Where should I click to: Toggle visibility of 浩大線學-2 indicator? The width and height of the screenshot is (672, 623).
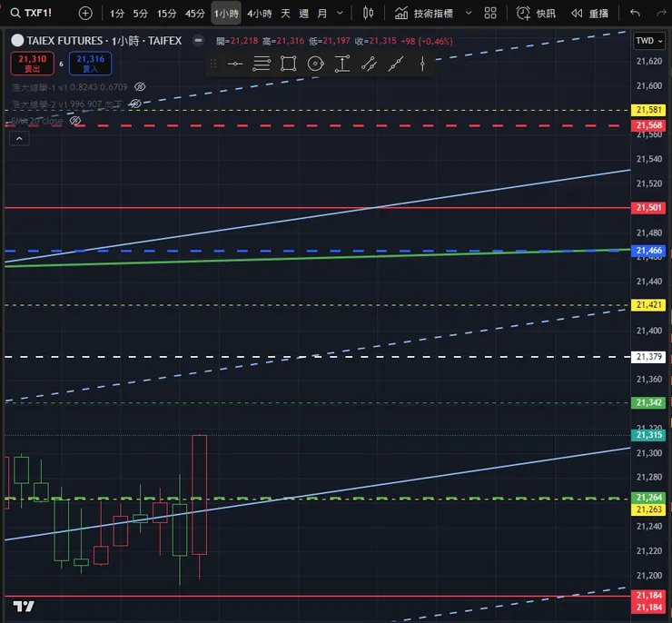(135, 104)
